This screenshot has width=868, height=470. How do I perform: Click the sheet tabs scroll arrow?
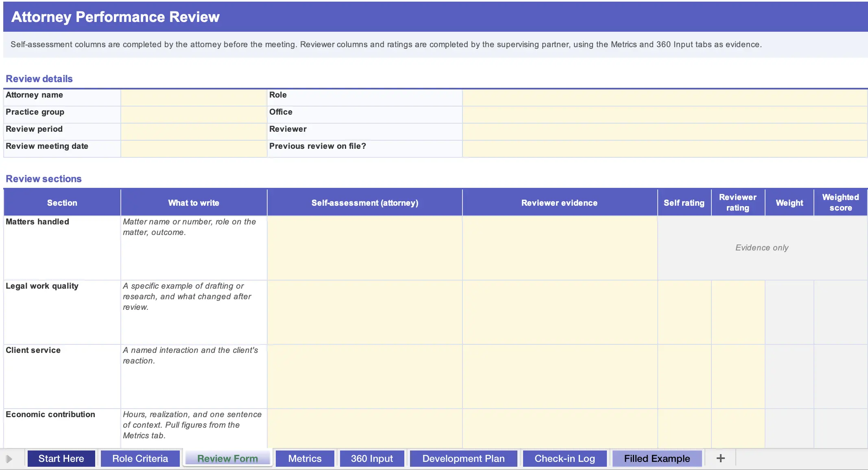pyautogui.click(x=9, y=459)
